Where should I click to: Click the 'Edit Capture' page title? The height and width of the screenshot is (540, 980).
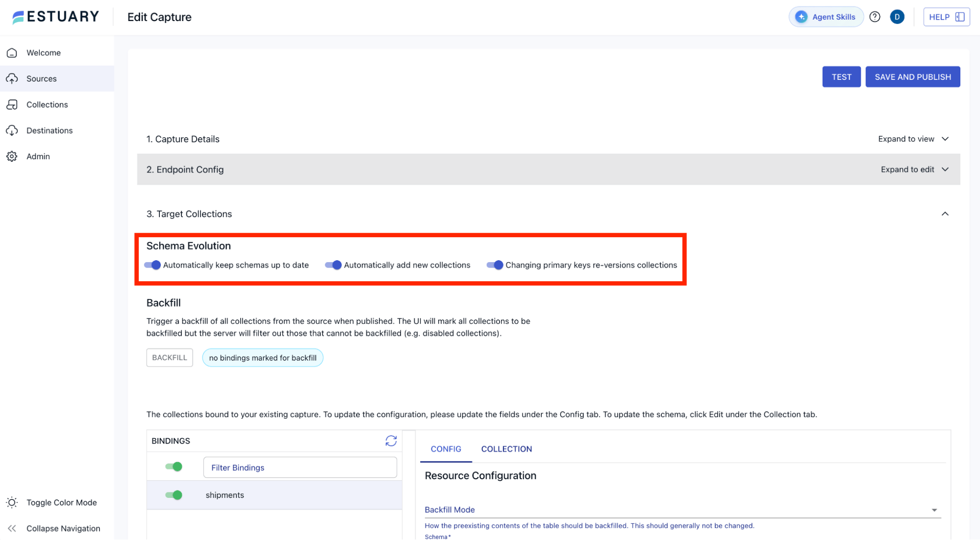click(159, 17)
